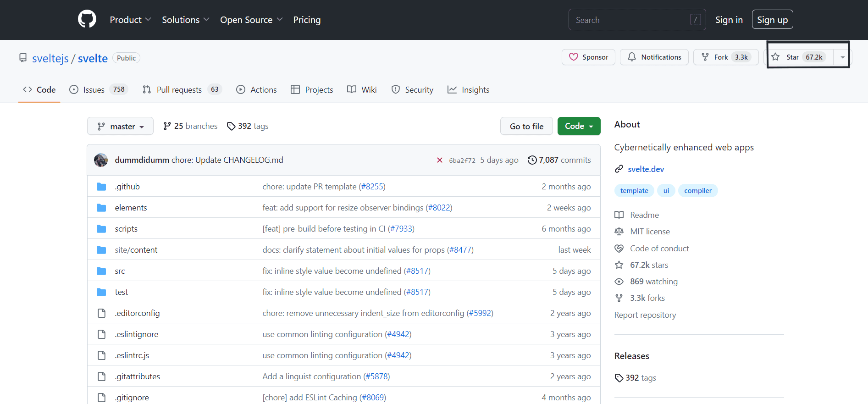Screen dimensions: 868x404
Task: Open the Security tab
Action: tap(412, 90)
